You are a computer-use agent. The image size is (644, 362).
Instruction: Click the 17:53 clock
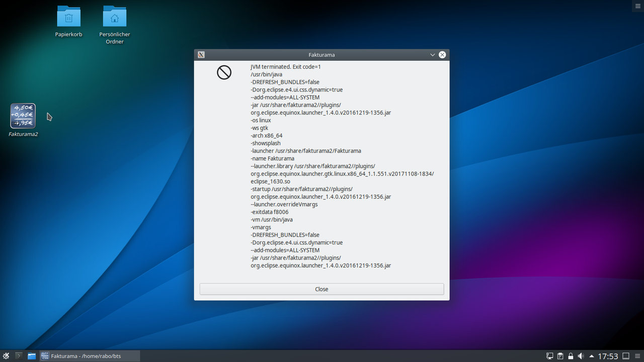click(x=608, y=356)
